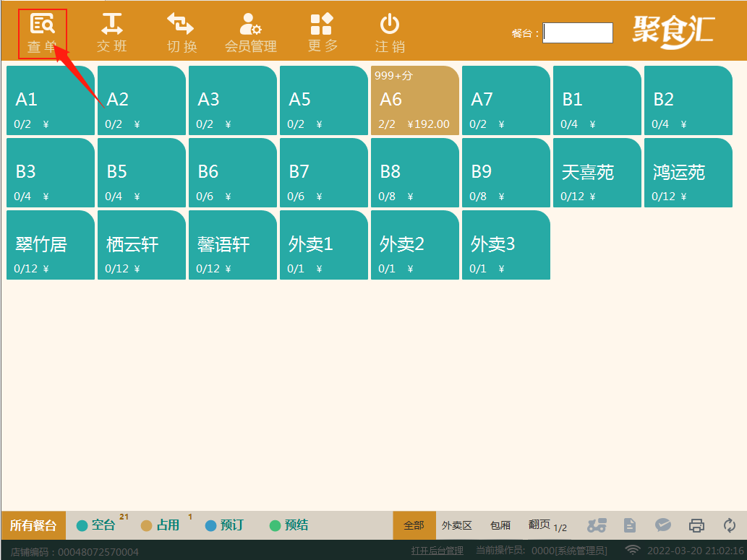Select table A1
747x560 pixels.
coord(51,100)
